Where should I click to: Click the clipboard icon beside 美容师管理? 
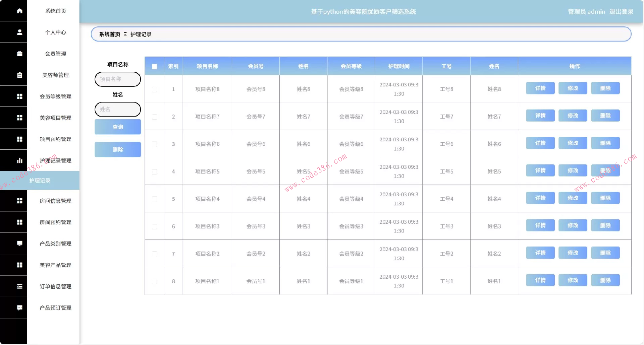[x=20, y=75]
